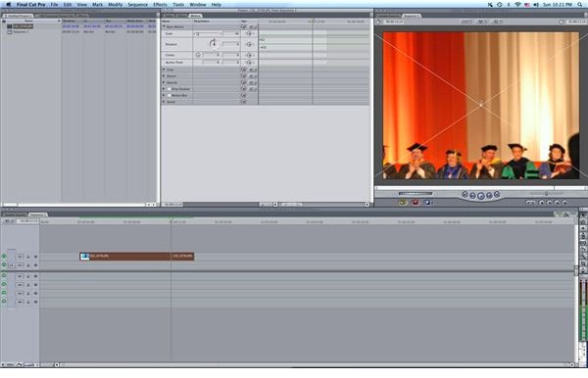Add a keyframe for the Center parameter
Viewport: 588px width, 378px height.
click(x=250, y=55)
